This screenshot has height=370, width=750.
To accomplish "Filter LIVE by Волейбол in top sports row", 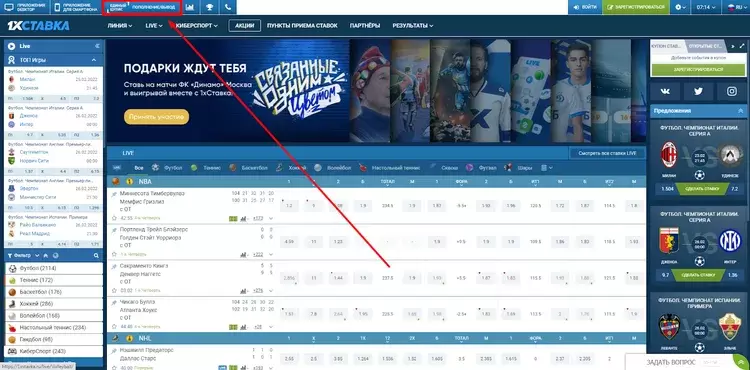I will point(333,168).
